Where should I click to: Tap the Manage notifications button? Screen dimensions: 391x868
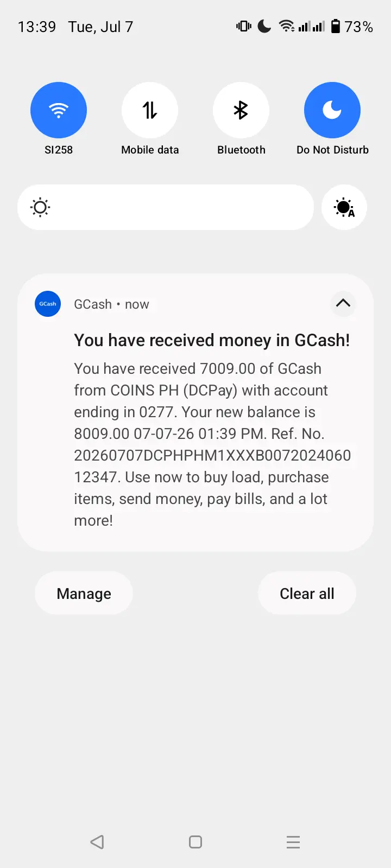click(x=84, y=593)
